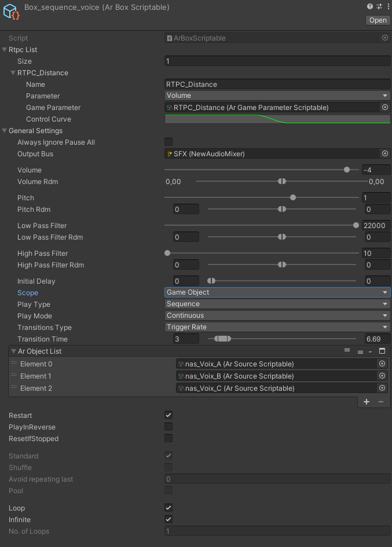
Task: Click the object picker for Script field
Action: click(385, 38)
